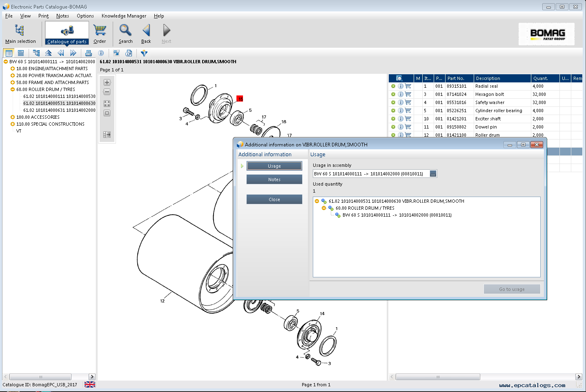Click the four-squares thumbnail view icon
The width and height of the screenshot is (586, 392).
(x=107, y=104)
